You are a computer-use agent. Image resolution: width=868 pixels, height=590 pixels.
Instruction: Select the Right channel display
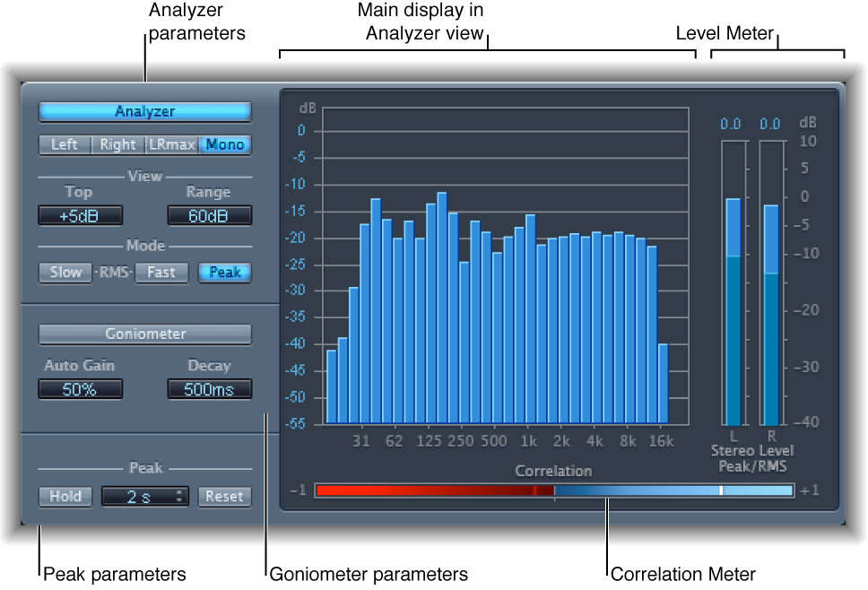tap(118, 143)
